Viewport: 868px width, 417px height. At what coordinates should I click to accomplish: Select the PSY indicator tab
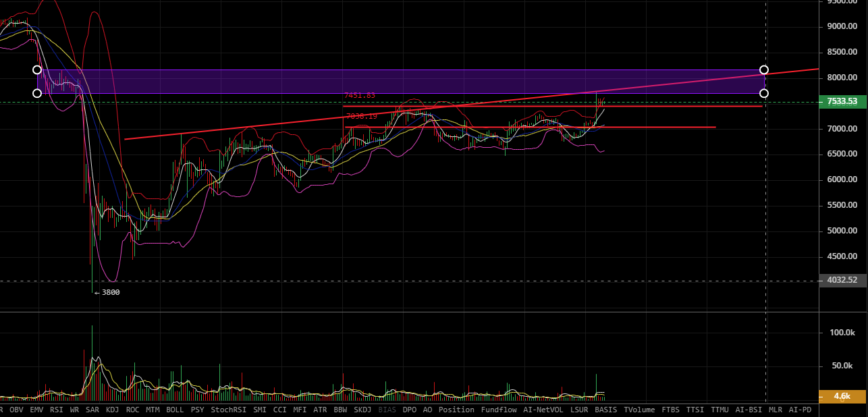click(198, 410)
